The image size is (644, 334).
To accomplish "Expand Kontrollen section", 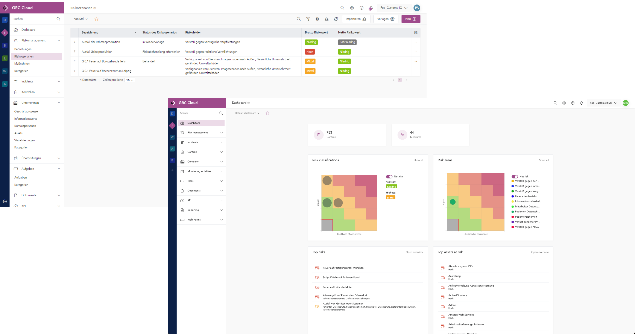I will tap(36, 92).
